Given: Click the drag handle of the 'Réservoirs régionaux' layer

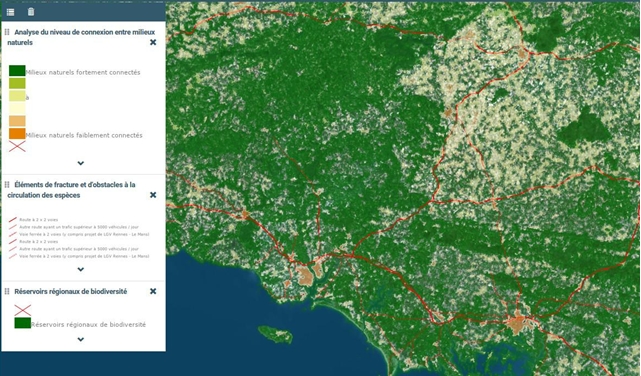Looking at the screenshot, I should pyautogui.click(x=7, y=291).
